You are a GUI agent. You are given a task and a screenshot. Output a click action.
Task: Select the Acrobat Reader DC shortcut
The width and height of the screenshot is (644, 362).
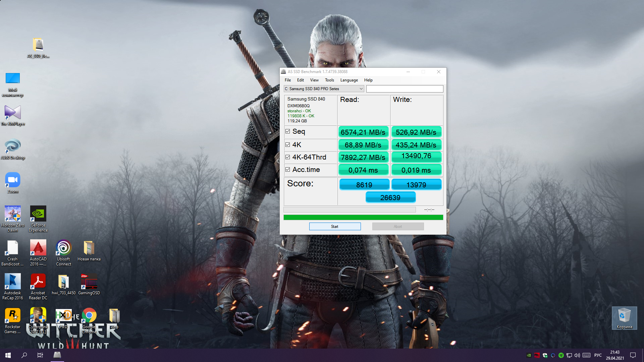point(38,287)
